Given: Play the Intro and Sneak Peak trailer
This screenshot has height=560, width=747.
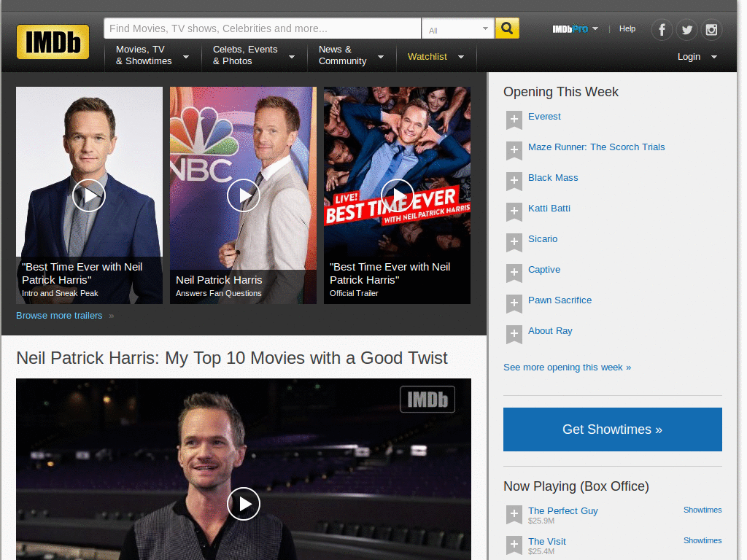Looking at the screenshot, I should coord(89,195).
